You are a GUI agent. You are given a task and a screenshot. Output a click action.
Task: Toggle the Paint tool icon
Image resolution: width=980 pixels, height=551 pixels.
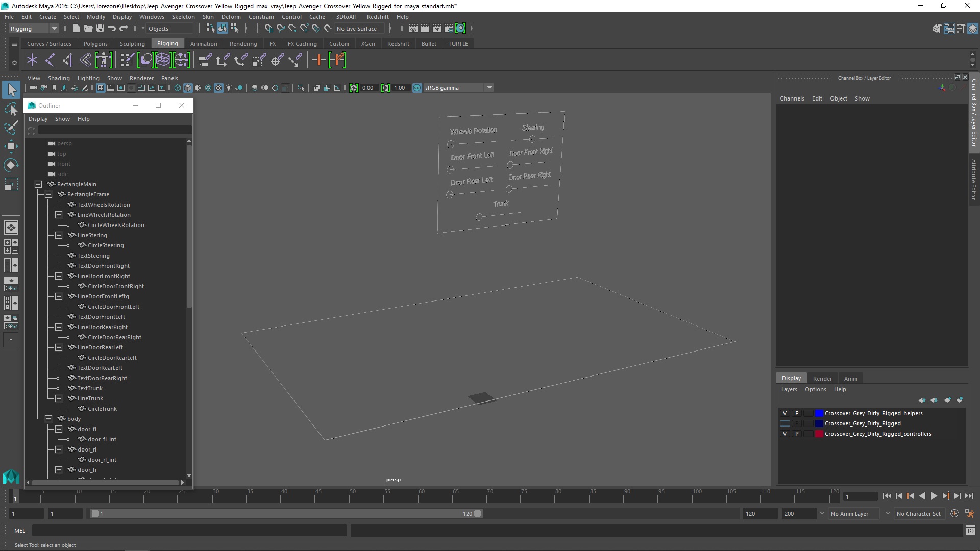(x=11, y=127)
